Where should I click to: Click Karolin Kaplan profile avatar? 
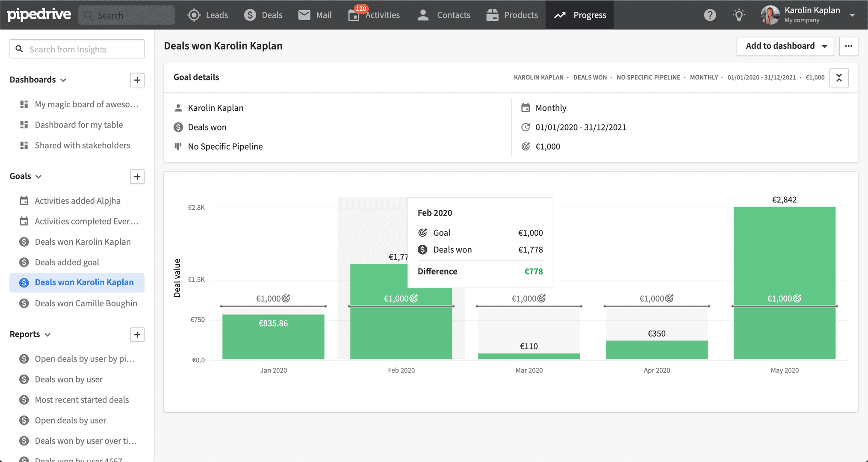click(x=770, y=15)
